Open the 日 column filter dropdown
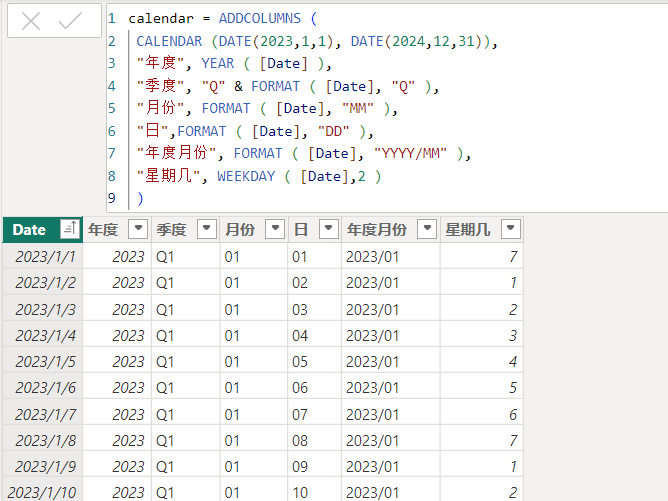 pos(328,229)
